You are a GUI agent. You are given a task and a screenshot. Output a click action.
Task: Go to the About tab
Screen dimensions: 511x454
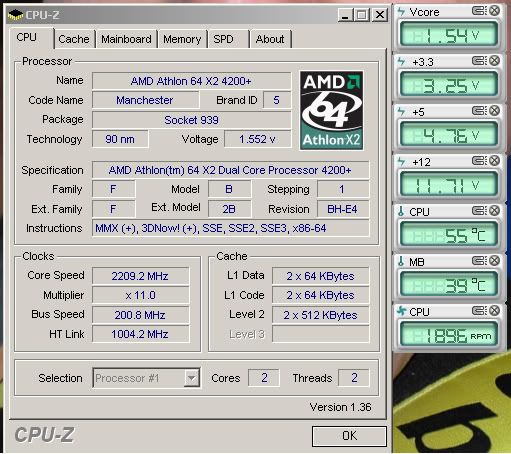point(270,39)
